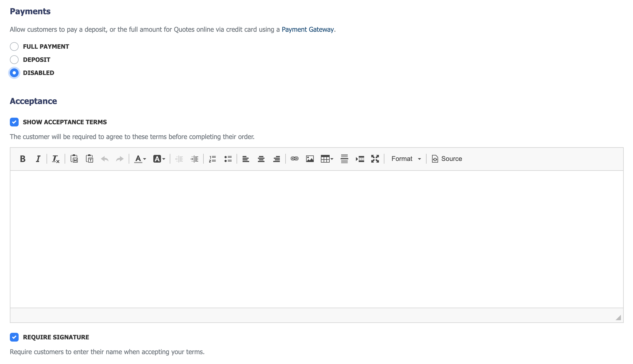
Task: Select the Full Payment radio option
Action: [x=14, y=47]
